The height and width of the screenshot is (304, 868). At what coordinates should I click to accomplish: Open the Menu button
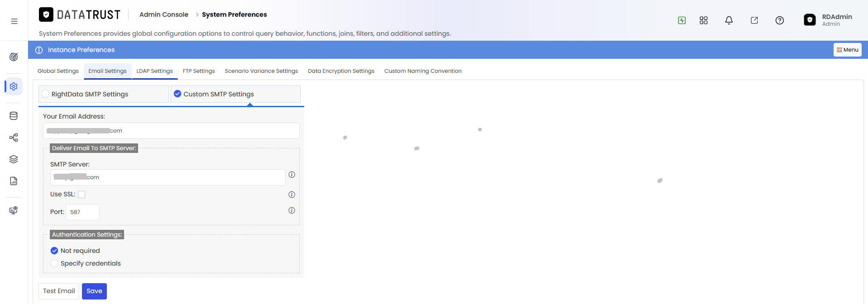coord(847,50)
